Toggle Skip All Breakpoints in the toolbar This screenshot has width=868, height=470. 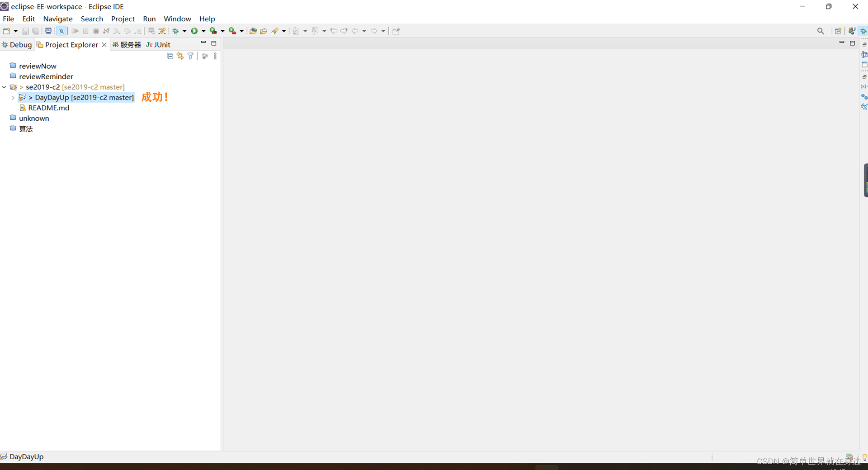[61, 31]
